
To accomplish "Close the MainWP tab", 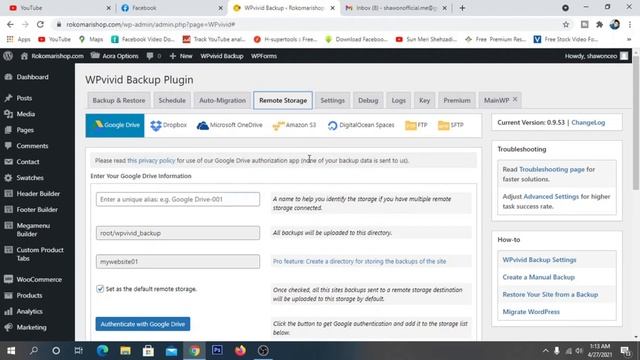I will click(515, 100).
